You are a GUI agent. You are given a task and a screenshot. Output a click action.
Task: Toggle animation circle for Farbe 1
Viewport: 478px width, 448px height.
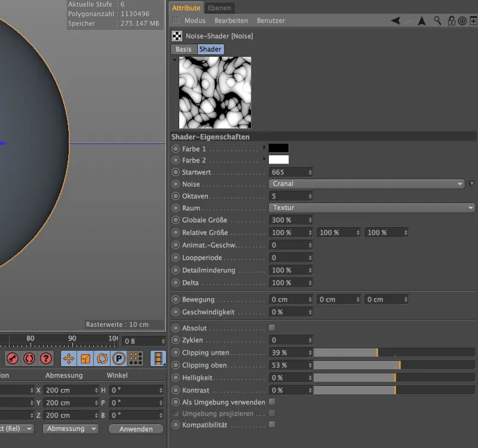pyautogui.click(x=176, y=149)
